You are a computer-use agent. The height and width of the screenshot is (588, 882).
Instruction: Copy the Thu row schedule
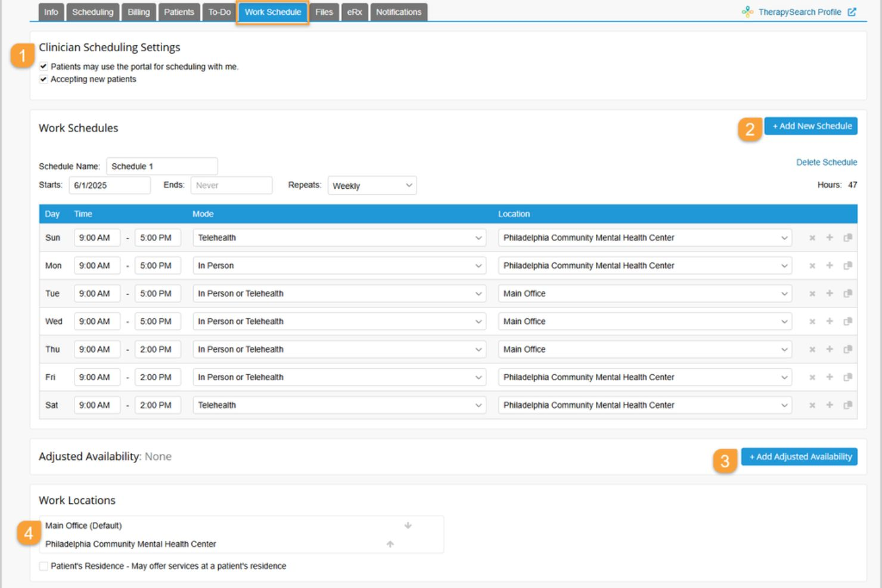point(847,350)
